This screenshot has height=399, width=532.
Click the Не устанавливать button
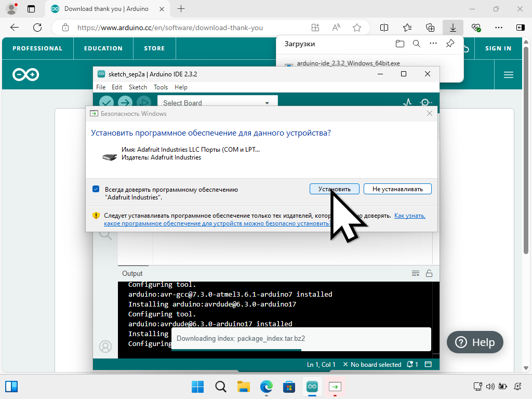point(397,189)
